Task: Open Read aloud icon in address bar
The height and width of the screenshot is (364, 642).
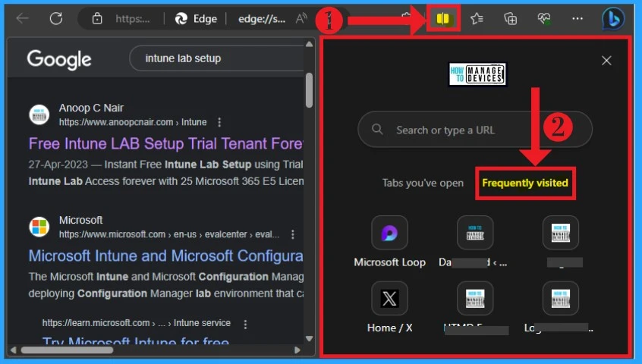Action: (x=301, y=18)
